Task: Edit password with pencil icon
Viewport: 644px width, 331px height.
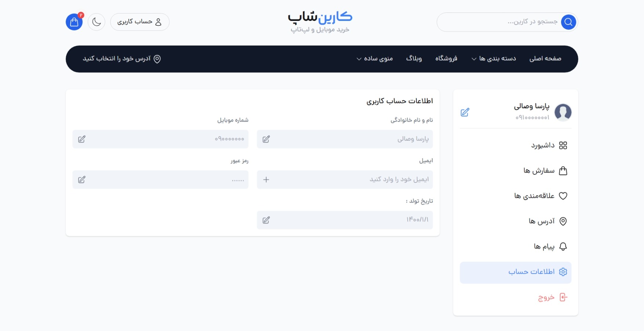Action: pyautogui.click(x=82, y=179)
